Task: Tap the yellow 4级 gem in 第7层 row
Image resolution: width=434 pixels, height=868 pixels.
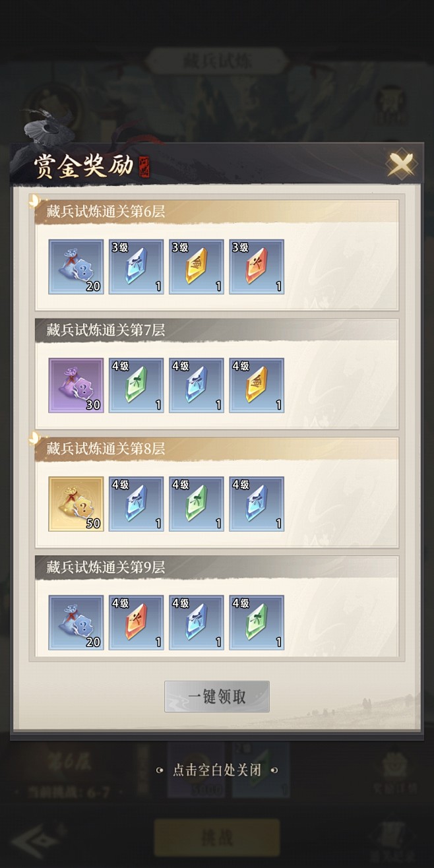Action: (x=257, y=385)
